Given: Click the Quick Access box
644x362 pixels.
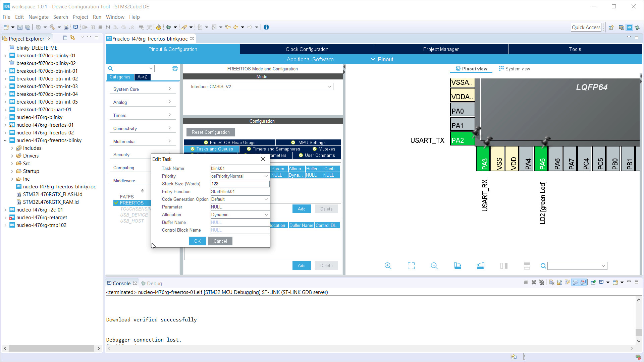Looking at the screenshot, I should [586, 27].
